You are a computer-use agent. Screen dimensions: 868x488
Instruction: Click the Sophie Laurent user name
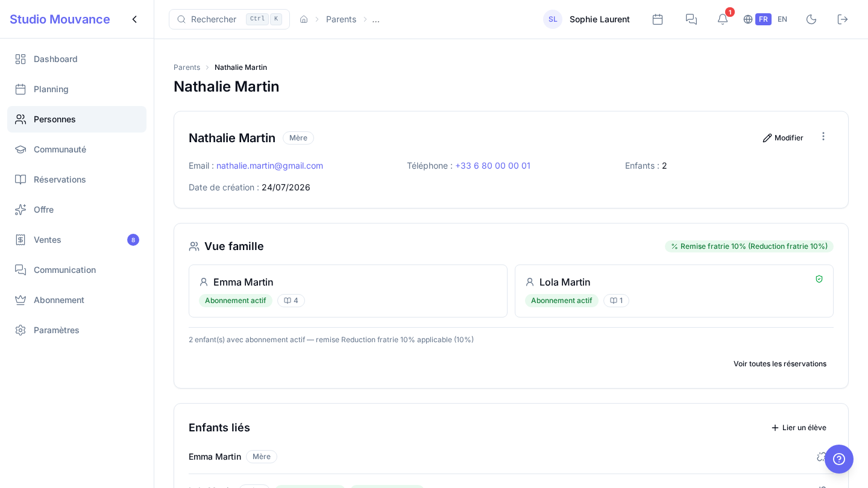click(600, 19)
